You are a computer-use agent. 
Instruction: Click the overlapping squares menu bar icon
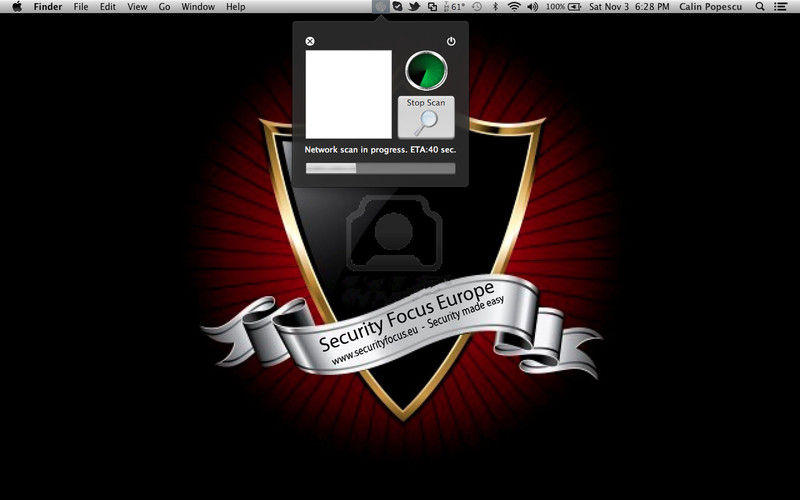tap(432, 7)
